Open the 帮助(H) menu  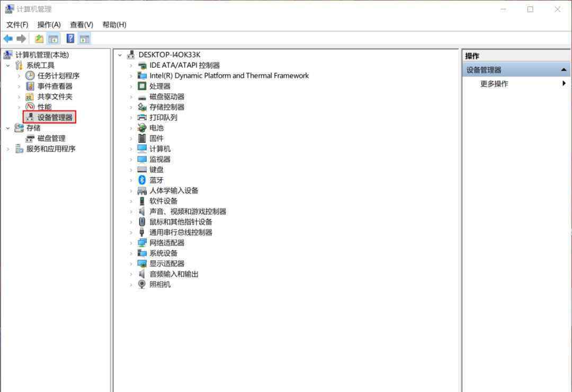pos(114,24)
